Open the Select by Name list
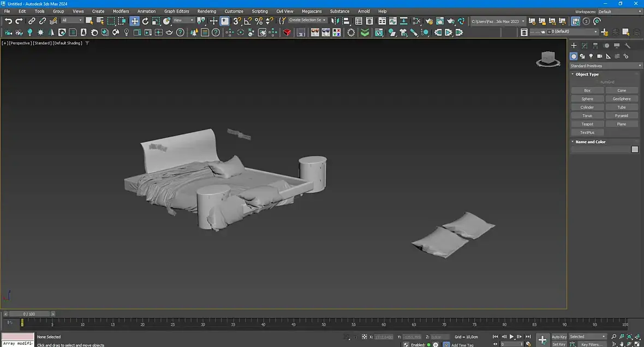This screenshot has width=644, height=347. pos(100,21)
